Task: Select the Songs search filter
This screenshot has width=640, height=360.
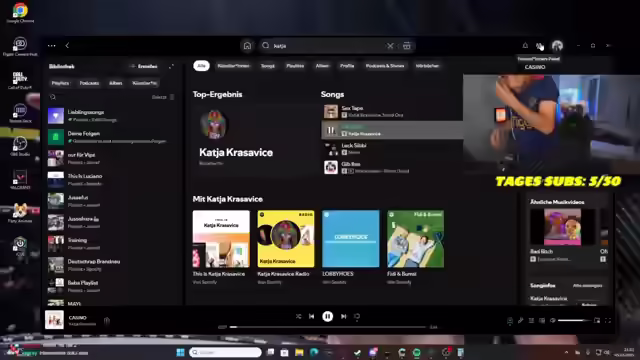Action: point(268,66)
